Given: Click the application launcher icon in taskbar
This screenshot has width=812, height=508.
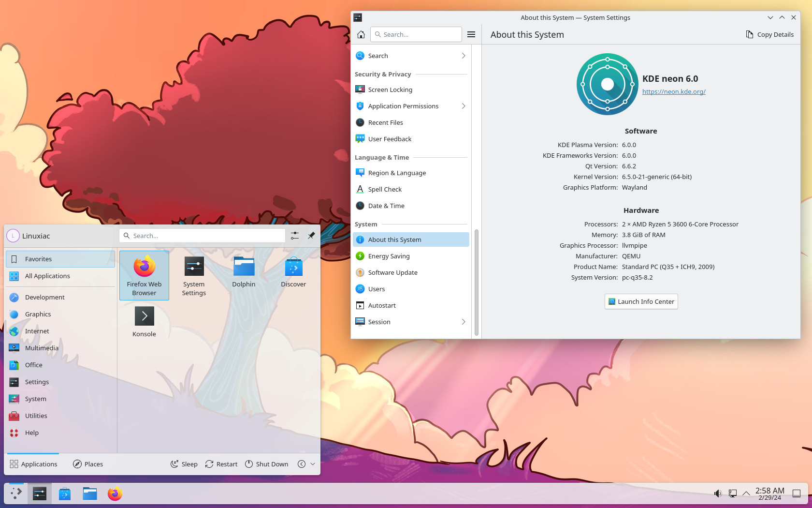Looking at the screenshot, I should click(x=16, y=493).
